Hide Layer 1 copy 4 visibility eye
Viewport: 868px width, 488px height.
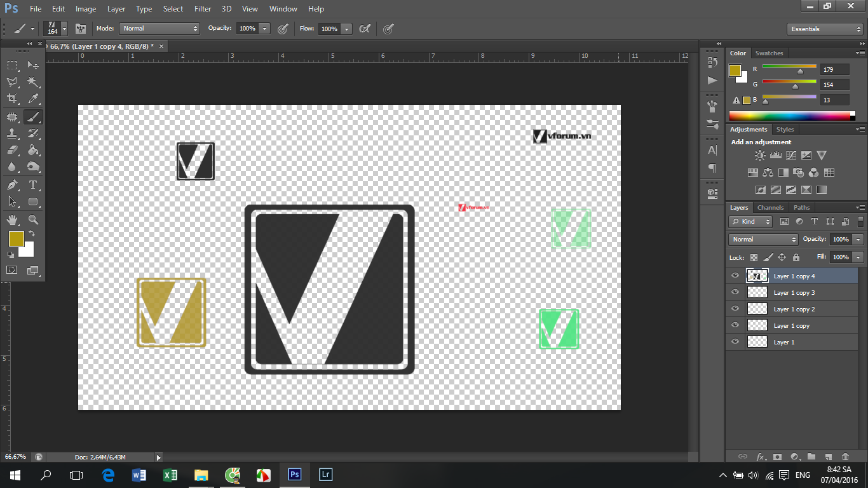point(735,276)
